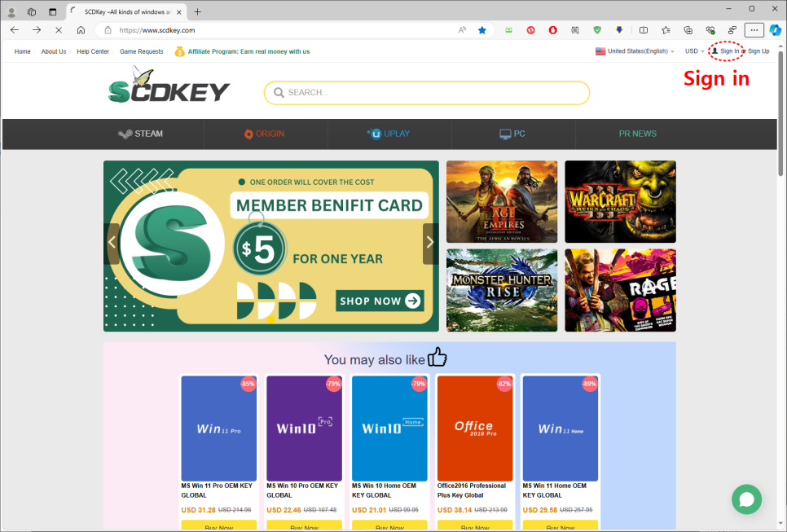Image resolution: width=787 pixels, height=532 pixels.
Task: Open Settings and more ellipsis menu
Action: point(754,30)
